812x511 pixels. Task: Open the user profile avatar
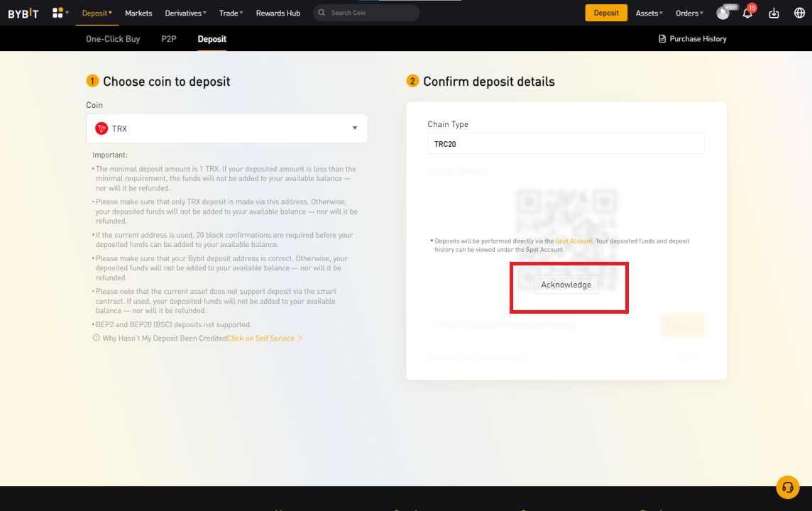coord(723,13)
